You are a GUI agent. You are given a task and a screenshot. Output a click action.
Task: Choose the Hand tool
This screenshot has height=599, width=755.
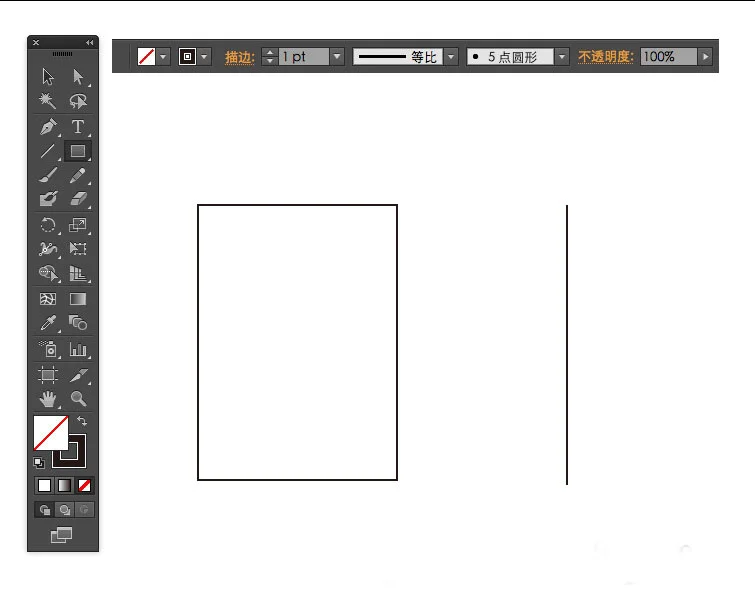(x=48, y=399)
